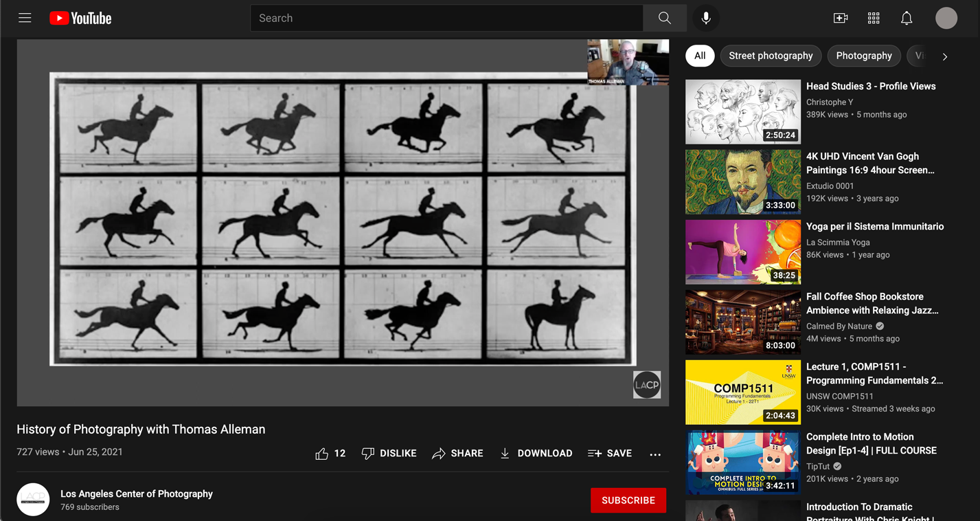Image resolution: width=980 pixels, height=521 pixels.
Task: Open Los Angeles Center of Photography channel name
Action: 137,494
